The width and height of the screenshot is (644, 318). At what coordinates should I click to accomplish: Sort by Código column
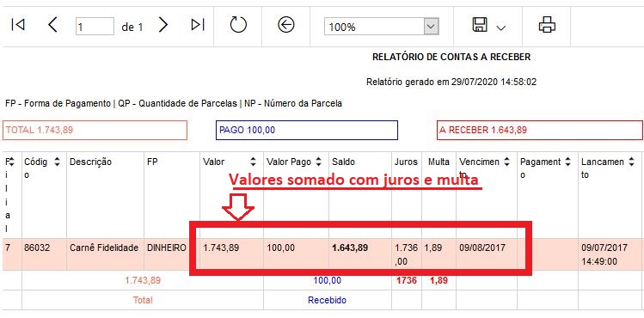pos(58,162)
